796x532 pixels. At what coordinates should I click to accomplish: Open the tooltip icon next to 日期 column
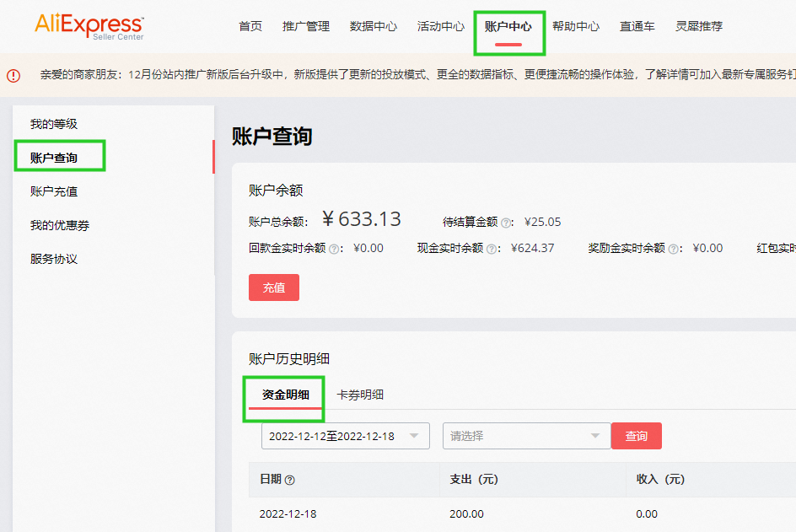pos(290,479)
